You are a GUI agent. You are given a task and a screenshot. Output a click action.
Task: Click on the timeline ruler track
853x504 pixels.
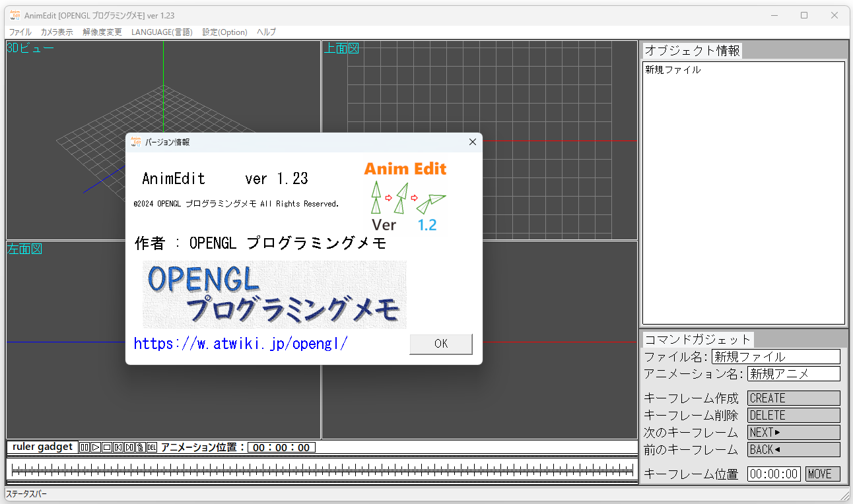point(322,470)
